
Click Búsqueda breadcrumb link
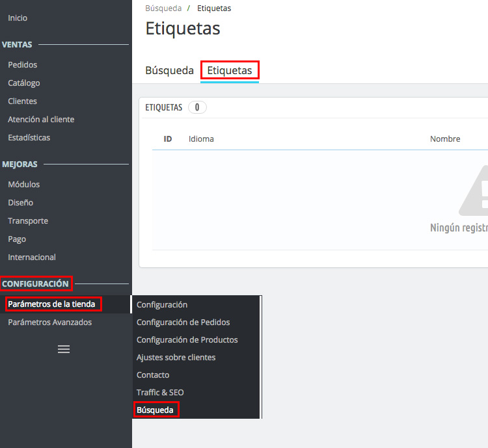coord(163,8)
